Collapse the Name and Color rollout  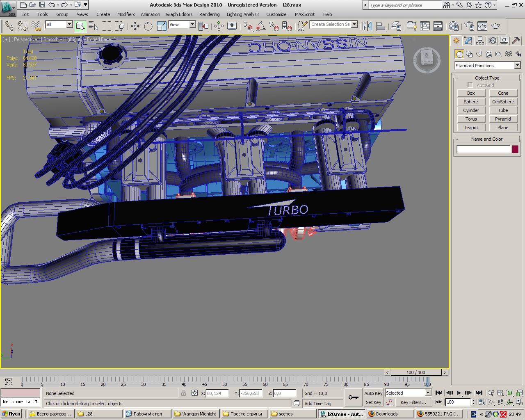coord(487,139)
